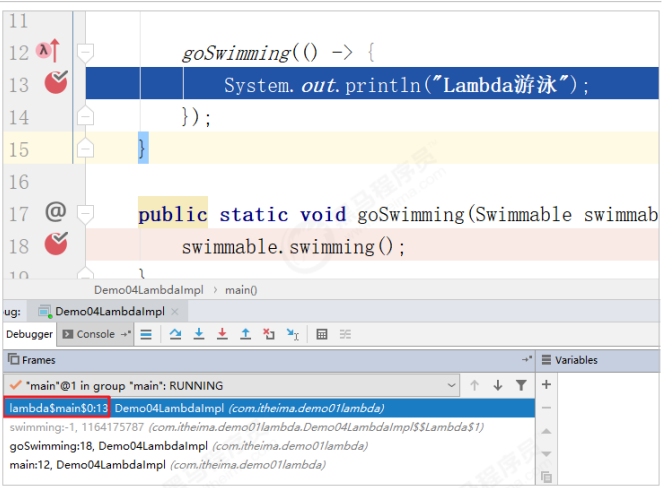
Task: Click the Trace Current Stream Chain icon
Action: click(345, 335)
